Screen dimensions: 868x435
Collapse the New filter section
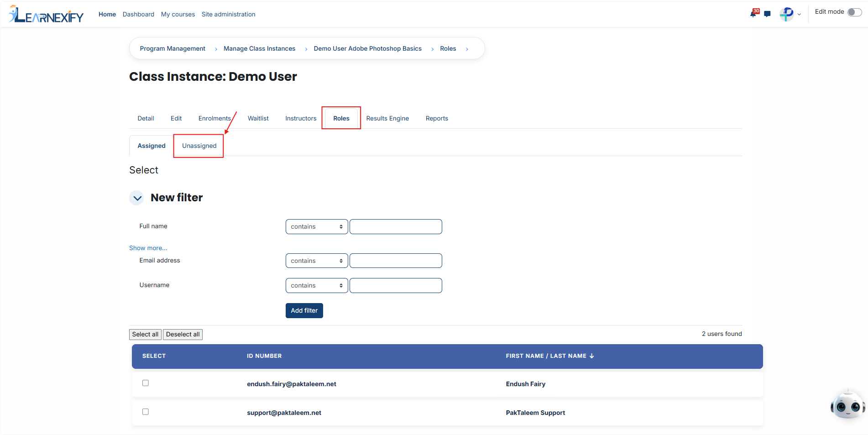(x=137, y=198)
